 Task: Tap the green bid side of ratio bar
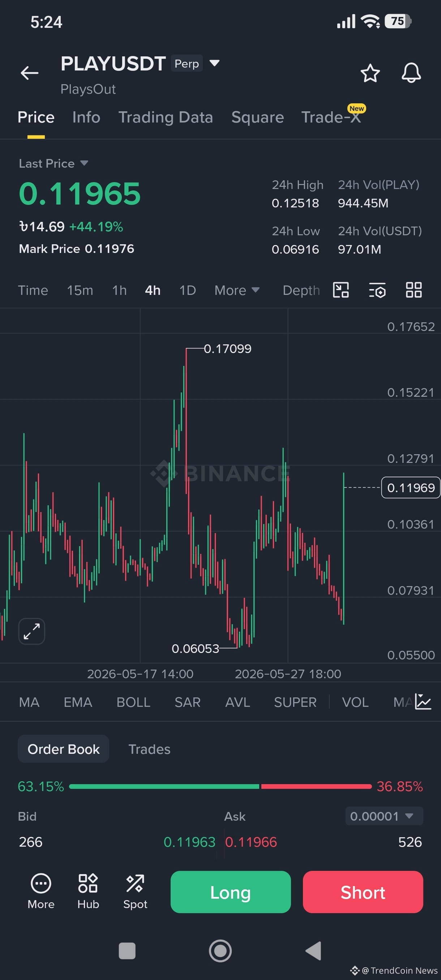coord(164,786)
